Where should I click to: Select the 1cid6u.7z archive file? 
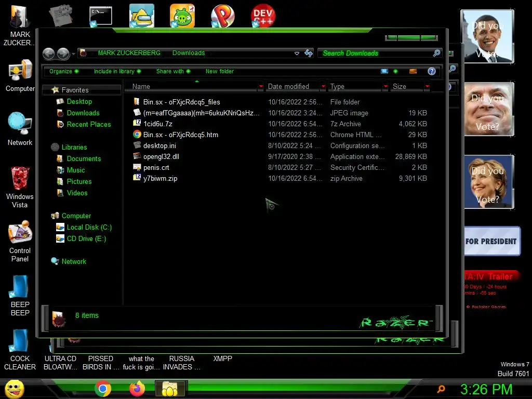coord(157,124)
